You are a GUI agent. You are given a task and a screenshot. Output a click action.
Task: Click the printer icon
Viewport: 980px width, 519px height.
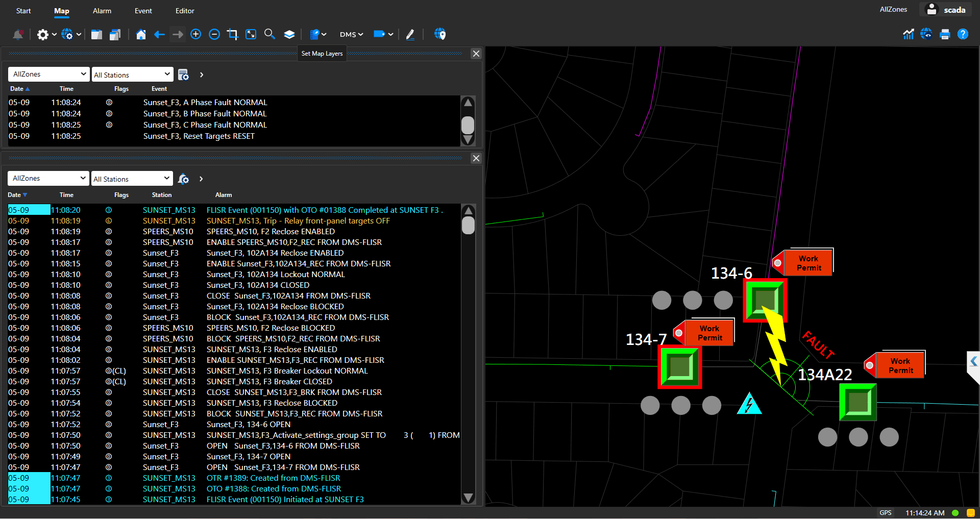pyautogui.click(x=945, y=34)
